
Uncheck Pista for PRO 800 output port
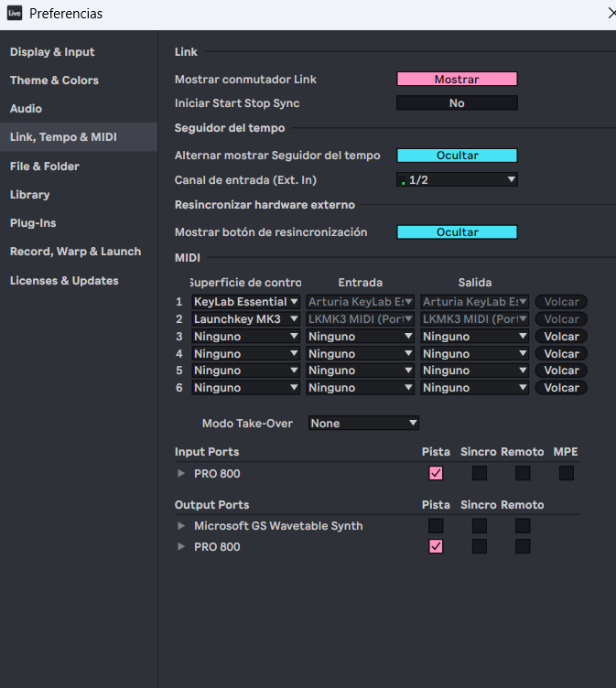click(x=436, y=546)
